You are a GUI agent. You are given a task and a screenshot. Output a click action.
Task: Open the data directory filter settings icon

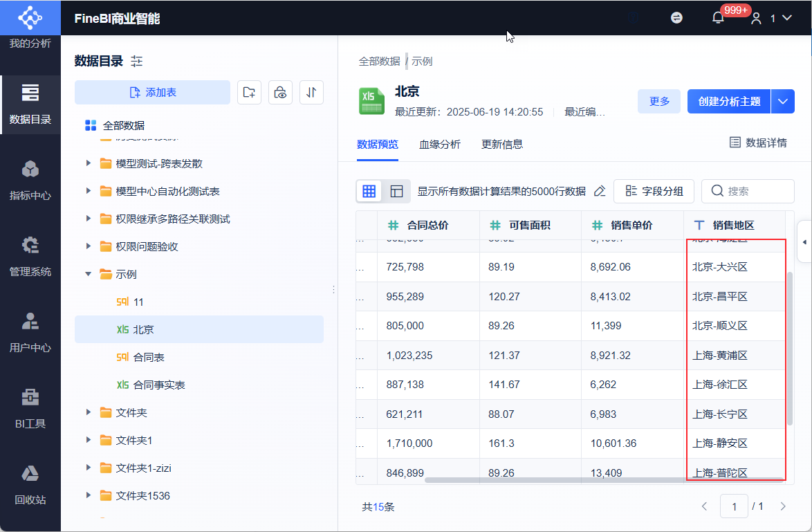point(137,62)
